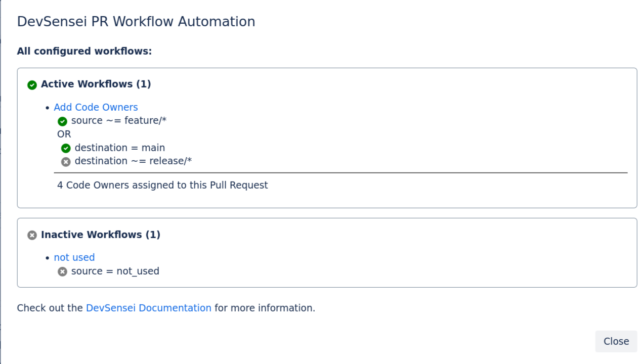This screenshot has width=640, height=364.
Task: Click the OR operator between conditions
Action: pos(64,134)
